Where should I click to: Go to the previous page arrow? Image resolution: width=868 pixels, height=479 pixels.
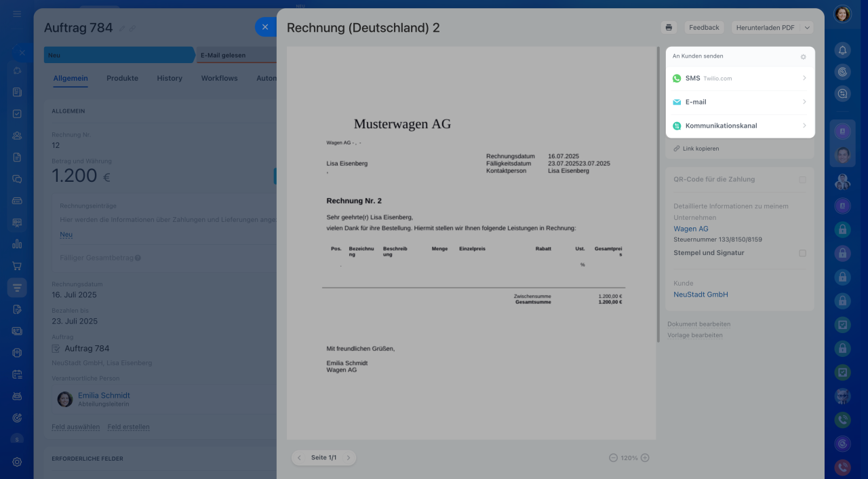point(299,458)
